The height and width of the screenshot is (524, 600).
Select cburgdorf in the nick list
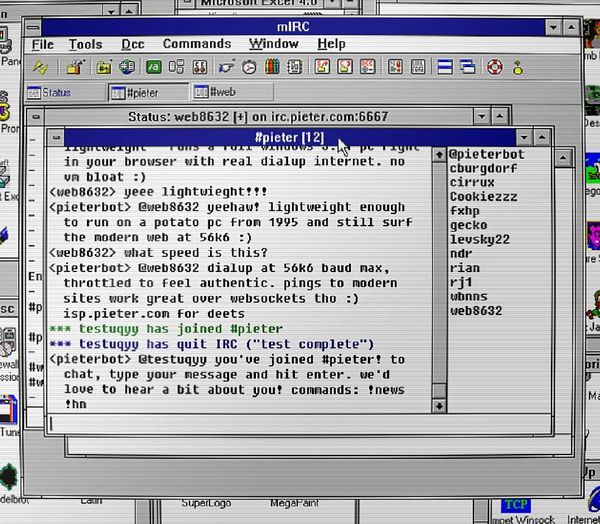pos(483,168)
